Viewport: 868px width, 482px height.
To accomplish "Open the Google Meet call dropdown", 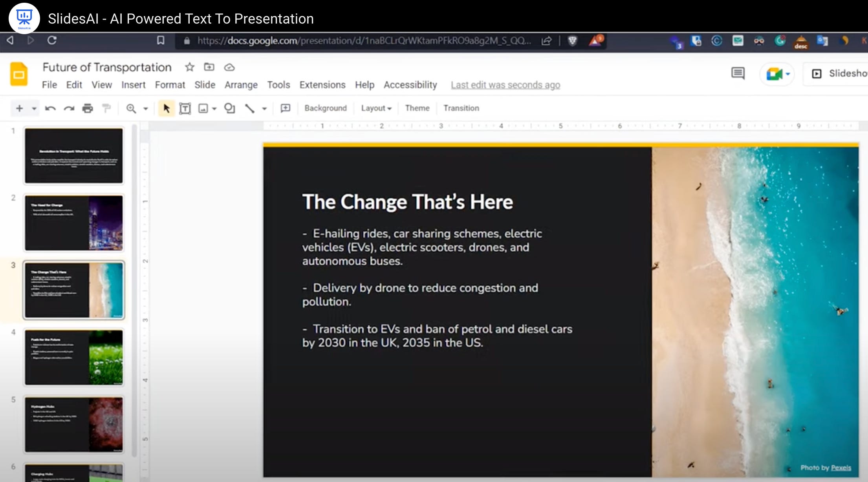I will 788,74.
